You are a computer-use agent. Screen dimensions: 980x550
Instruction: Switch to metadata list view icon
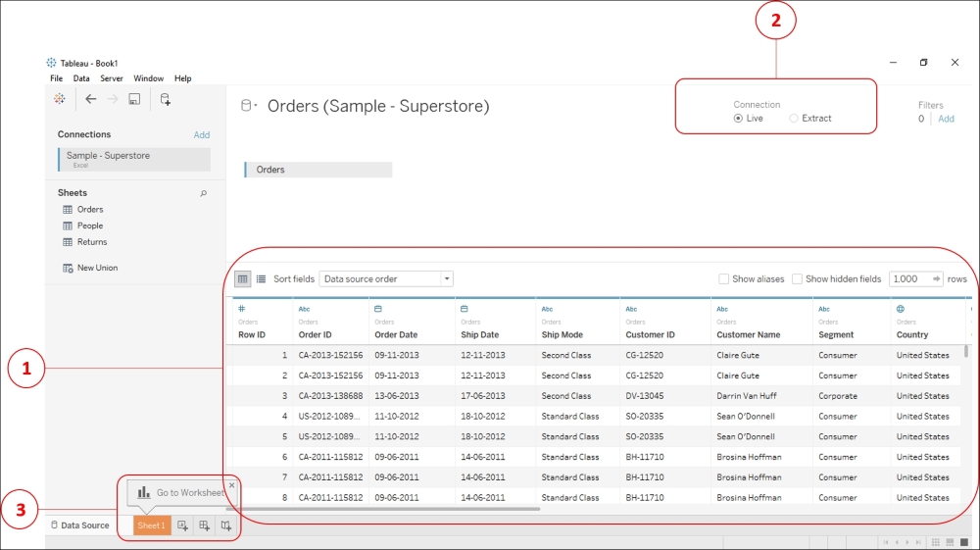tap(261, 279)
